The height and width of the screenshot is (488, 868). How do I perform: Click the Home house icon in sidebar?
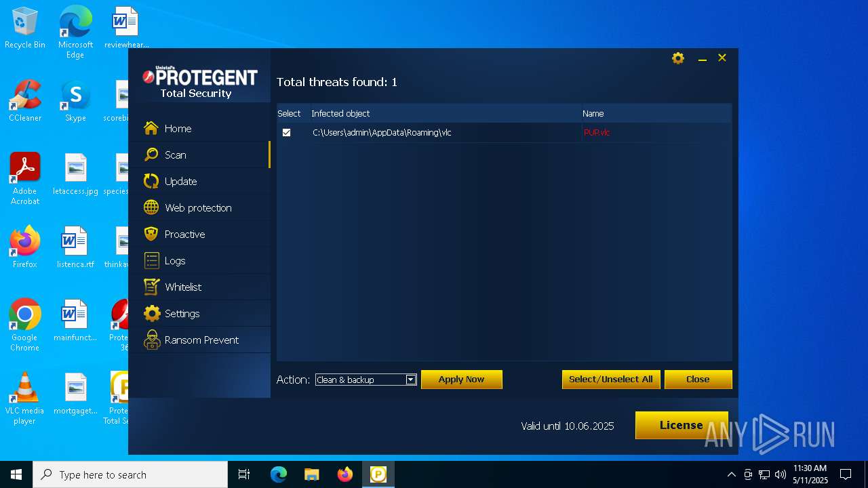151,128
